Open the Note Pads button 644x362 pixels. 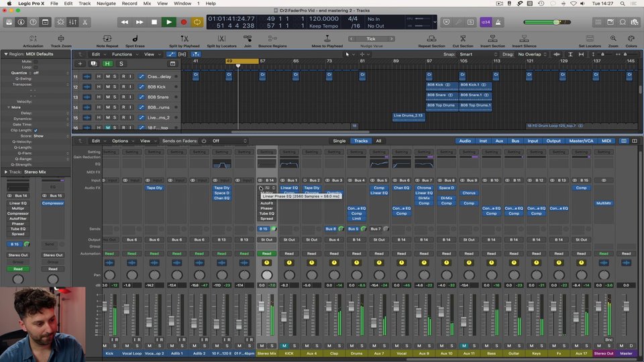coord(610,22)
